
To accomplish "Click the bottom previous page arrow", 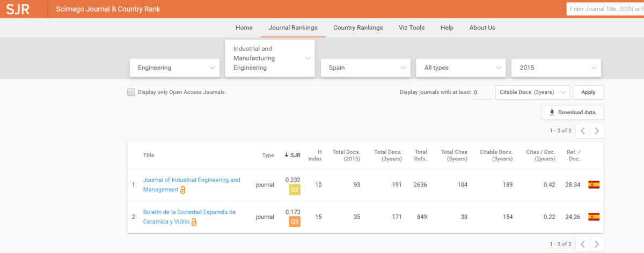I will click(x=583, y=244).
